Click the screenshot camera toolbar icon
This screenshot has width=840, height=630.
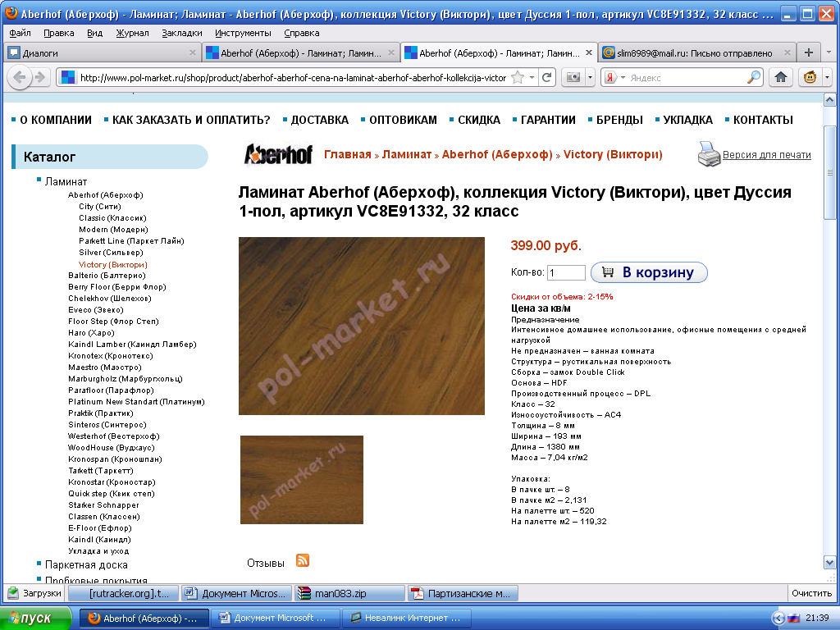point(573,78)
